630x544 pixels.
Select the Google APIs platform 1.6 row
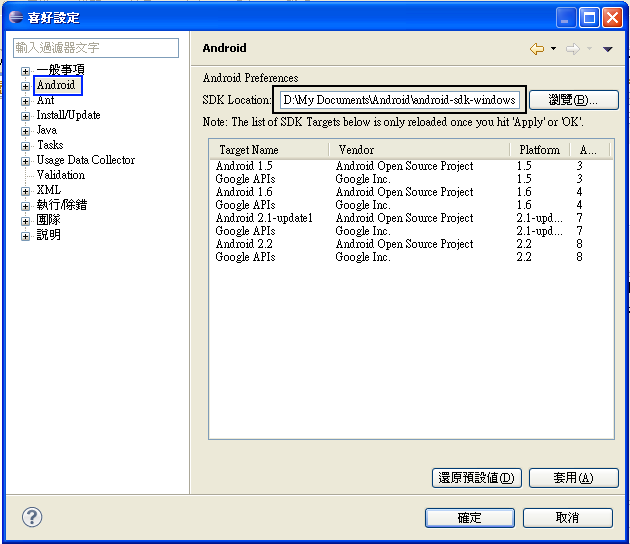[x=411, y=205]
